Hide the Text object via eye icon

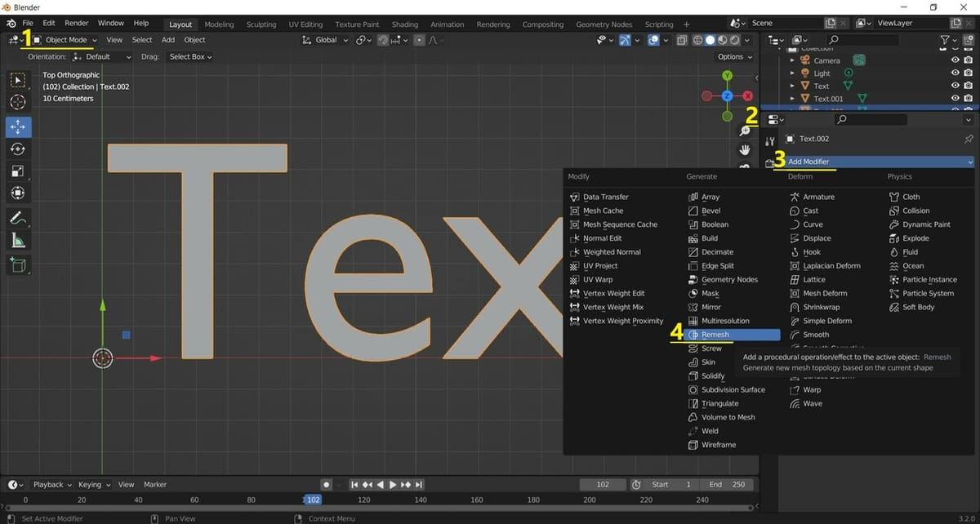(x=955, y=86)
